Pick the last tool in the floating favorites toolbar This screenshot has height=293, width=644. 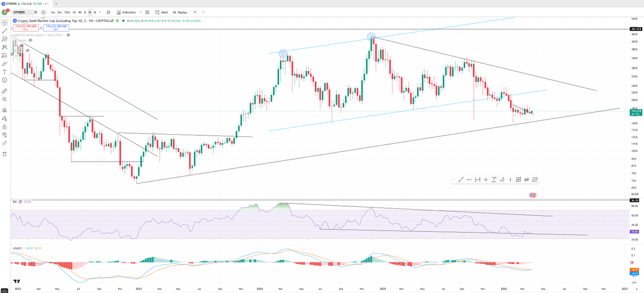click(535, 179)
